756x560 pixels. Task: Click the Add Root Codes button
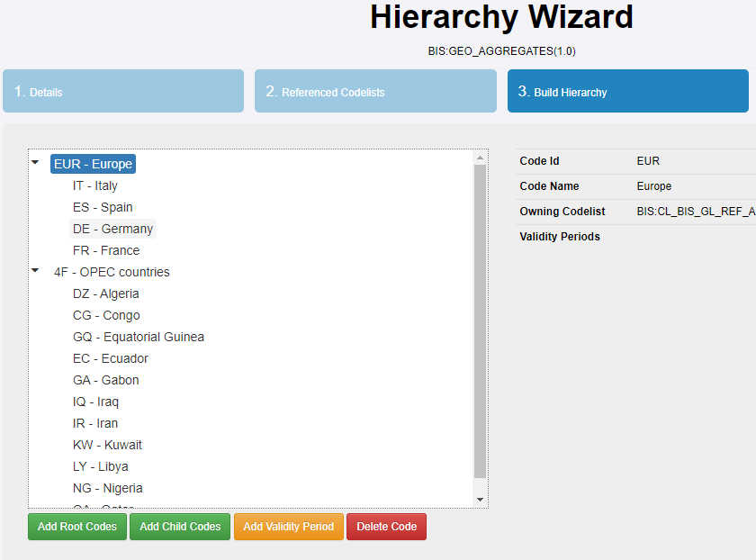pos(77,527)
